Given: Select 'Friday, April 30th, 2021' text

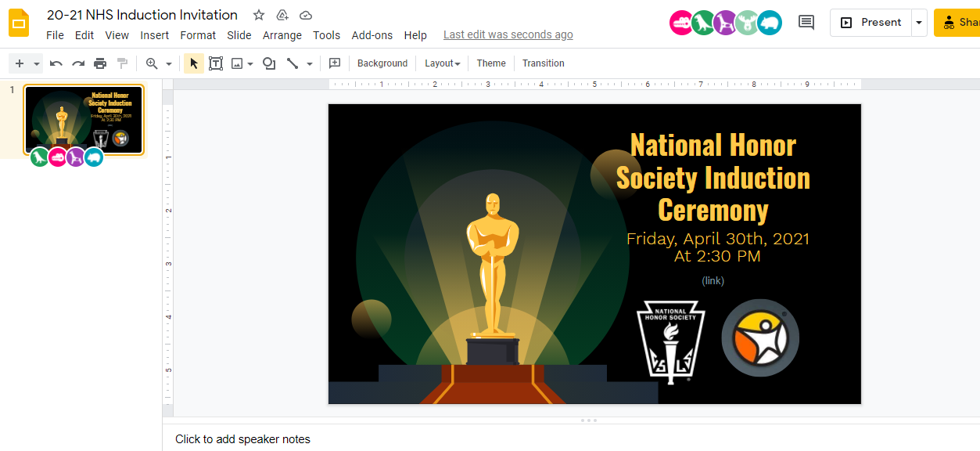Looking at the screenshot, I should [718, 239].
